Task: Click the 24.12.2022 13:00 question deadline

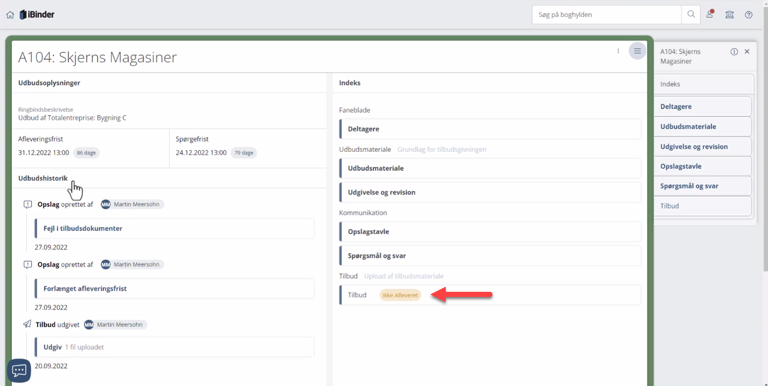Action: pyautogui.click(x=201, y=153)
